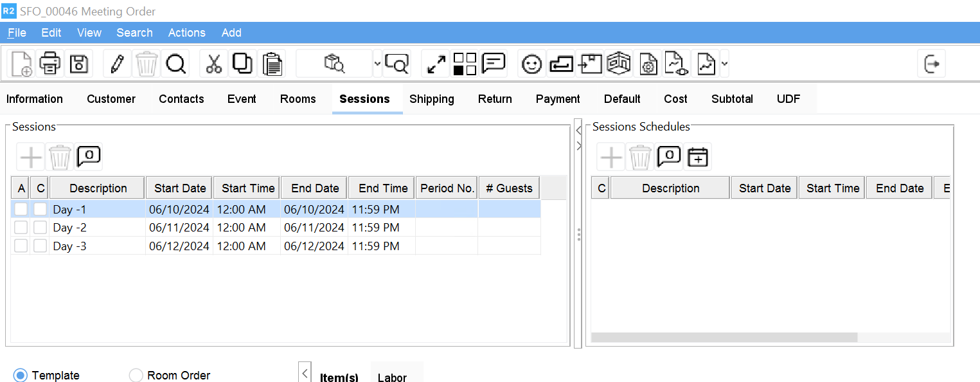Click the pencil edit icon
This screenshot has height=382, width=980.
[x=117, y=64]
